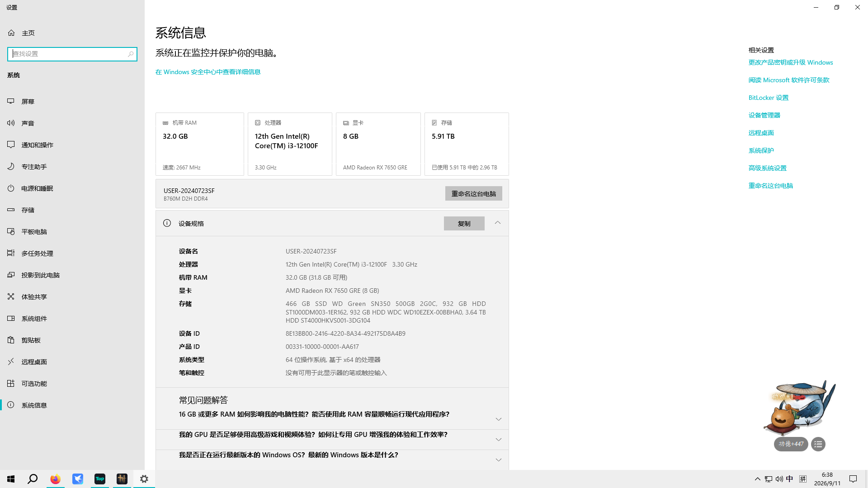The height and width of the screenshot is (488, 868).
Task: Open the list menu icon beside 功德+447
Action: 818,444
